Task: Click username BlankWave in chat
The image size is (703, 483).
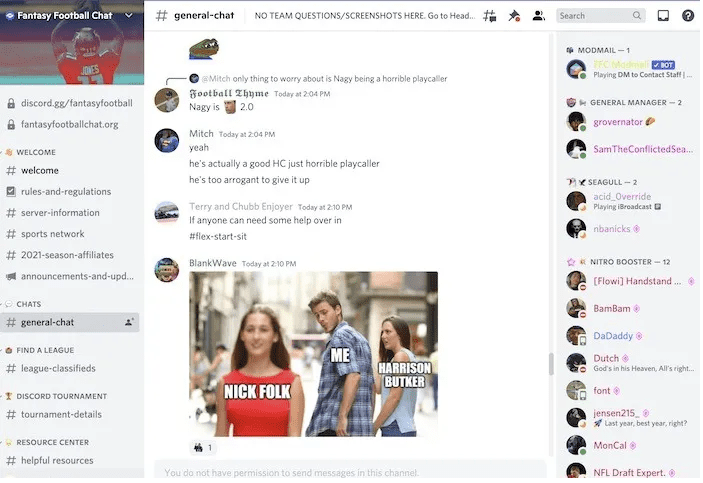Action: 213,263
